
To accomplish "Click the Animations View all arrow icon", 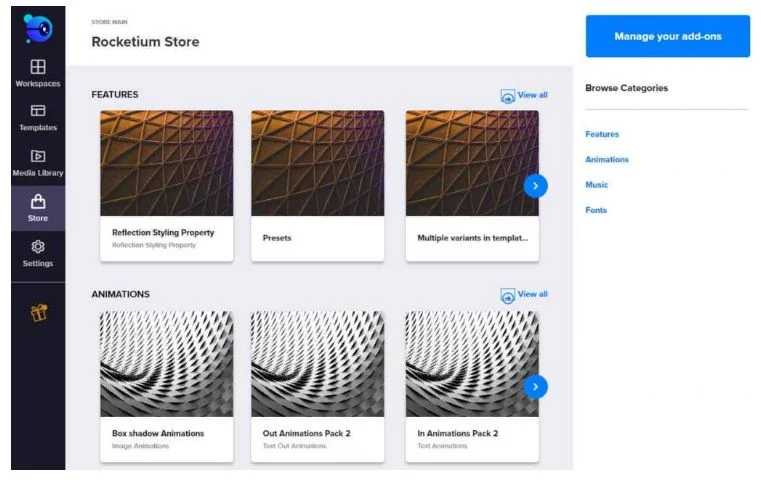I will pyautogui.click(x=508, y=295).
